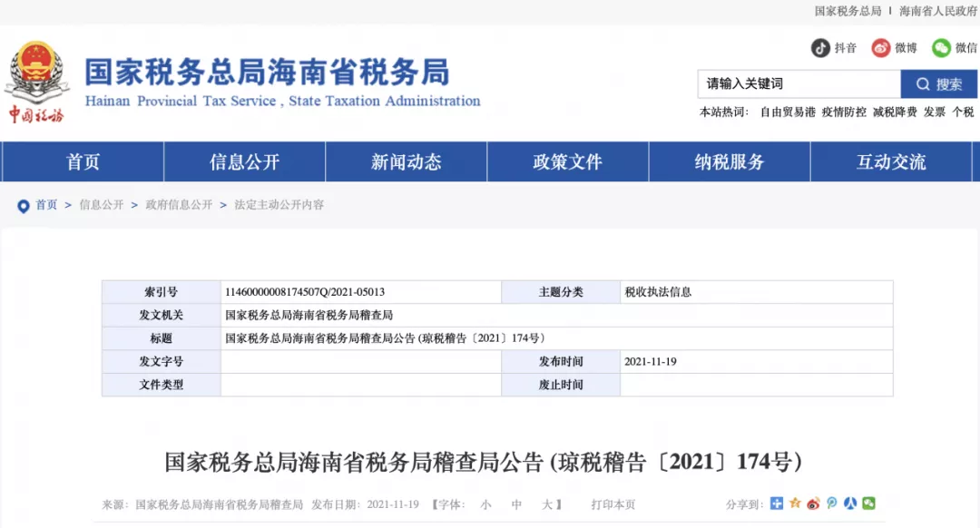980x528 pixels.
Task: Click the keyword search input field
Action: point(799,83)
